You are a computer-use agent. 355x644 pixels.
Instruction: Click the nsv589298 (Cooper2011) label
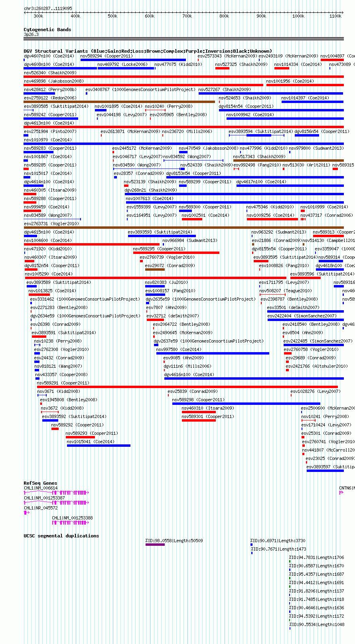[198, 400]
